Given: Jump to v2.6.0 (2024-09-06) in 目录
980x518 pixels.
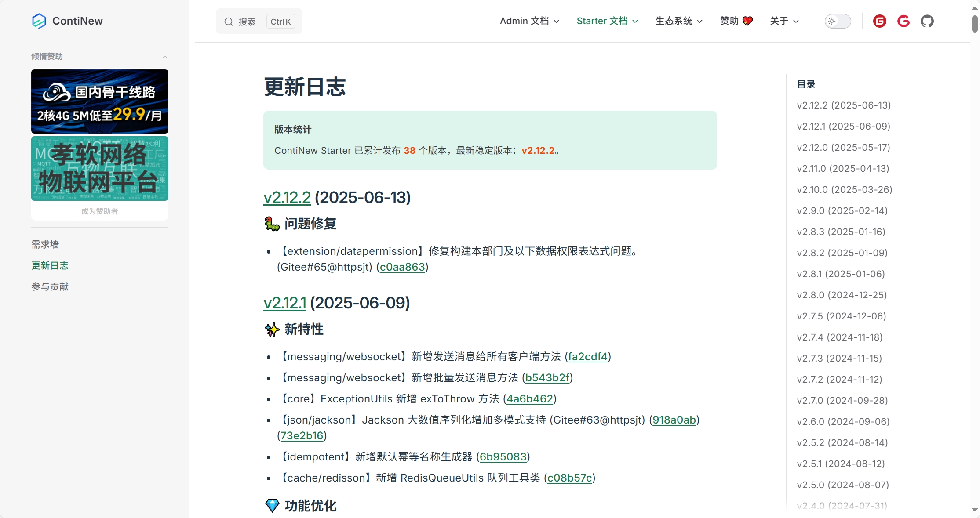Looking at the screenshot, I should [x=843, y=422].
